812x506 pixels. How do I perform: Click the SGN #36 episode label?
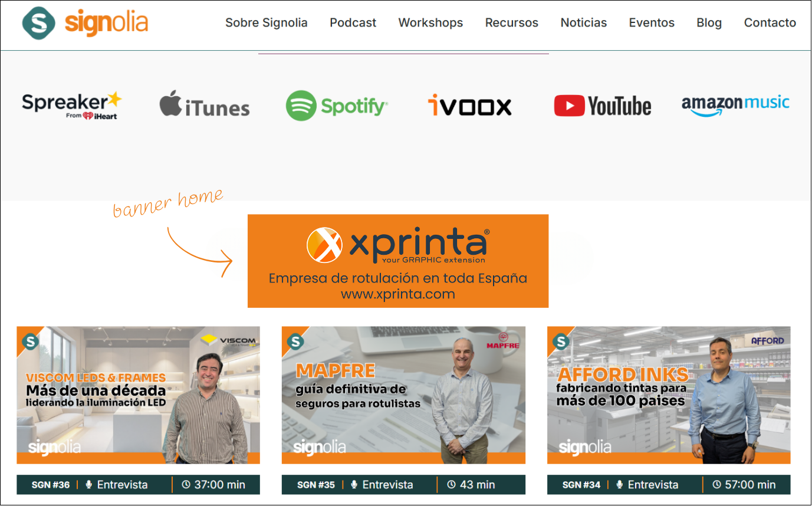[x=51, y=485]
